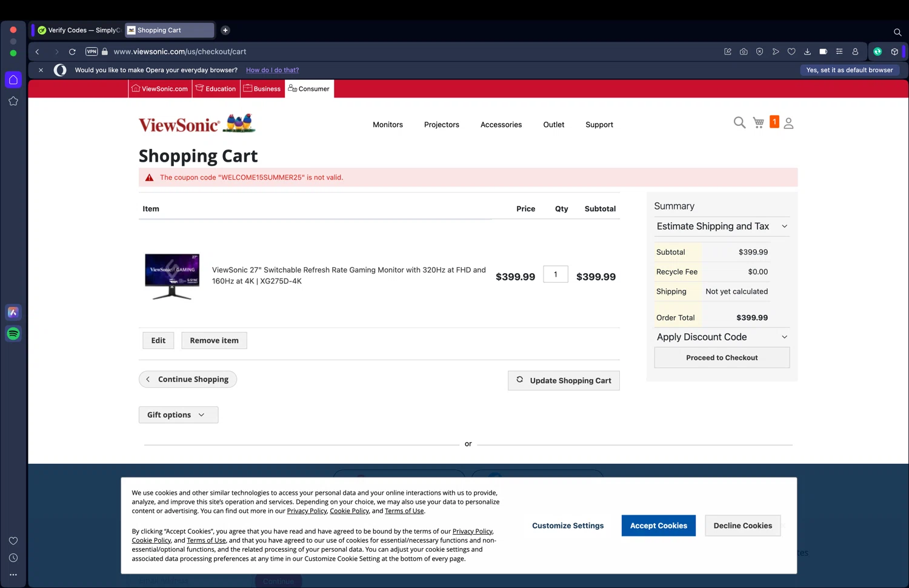Expand Gift options dropdown
This screenshot has width=909, height=588.
point(178,415)
